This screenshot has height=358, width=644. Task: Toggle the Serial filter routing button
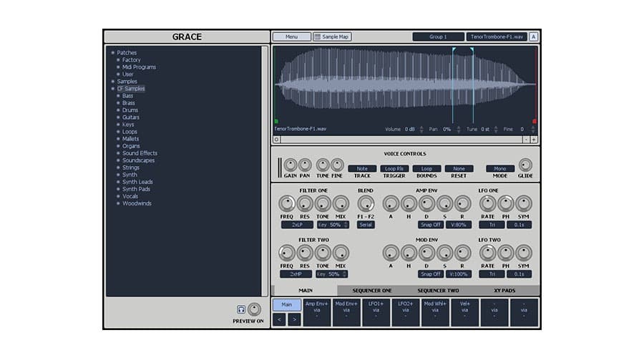pos(366,225)
